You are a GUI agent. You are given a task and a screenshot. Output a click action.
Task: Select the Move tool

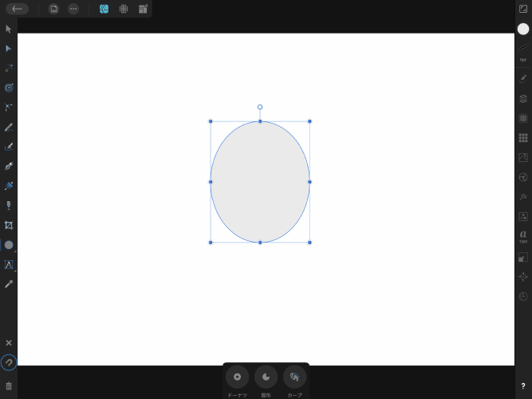(9, 29)
